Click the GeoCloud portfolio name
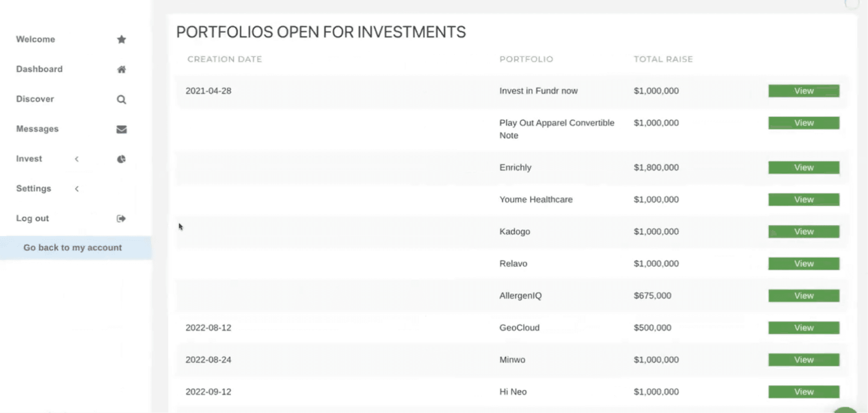The height and width of the screenshot is (413, 868). [519, 327]
